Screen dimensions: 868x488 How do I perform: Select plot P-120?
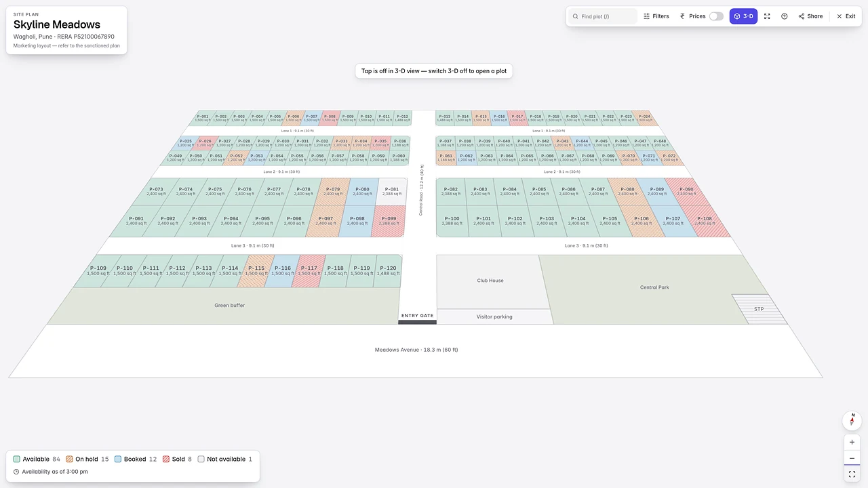point(388,270)
